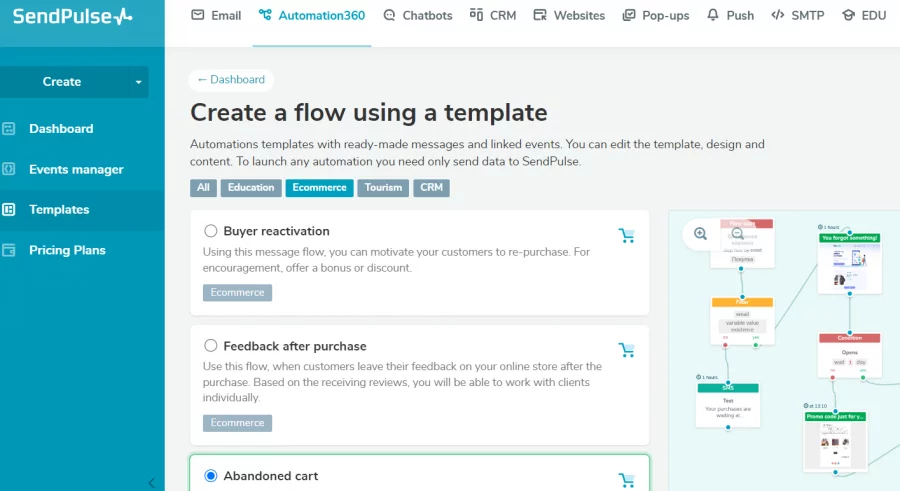Switch to the Push tab

pyautogui.click(x=730, y=16)
